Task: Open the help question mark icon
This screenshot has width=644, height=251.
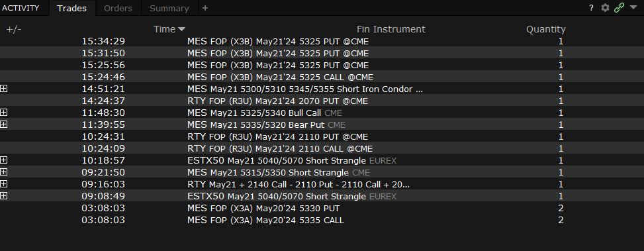Action: click(x=591, y=8)
